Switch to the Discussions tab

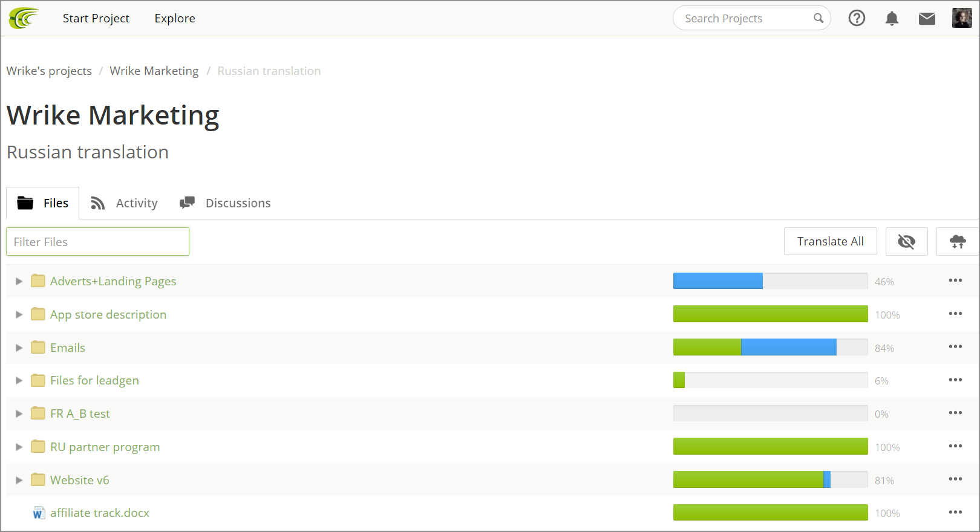pos(225,203)
